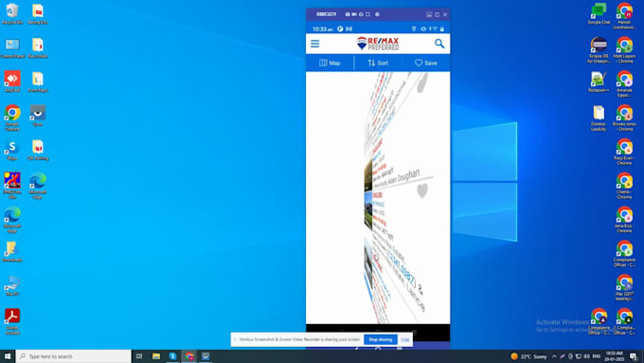This screenshot has width=644, height=363.
Task: Click the RE/MAX Preferred logo
Action: pyautogui.click(x=378, y=44)
